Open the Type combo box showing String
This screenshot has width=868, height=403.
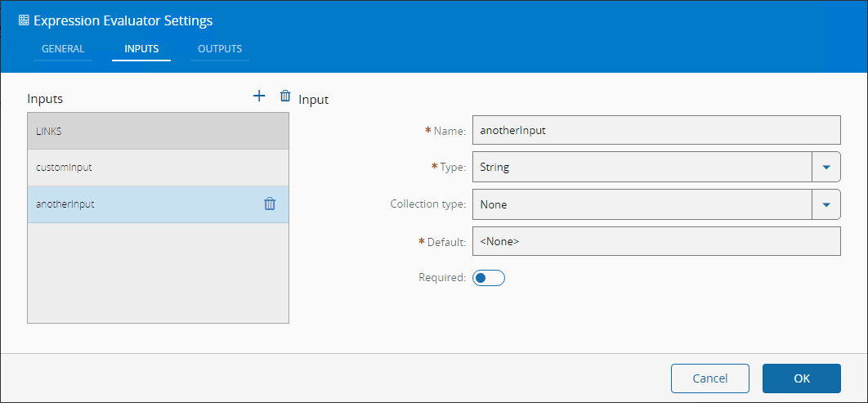(x=642, y=168)
